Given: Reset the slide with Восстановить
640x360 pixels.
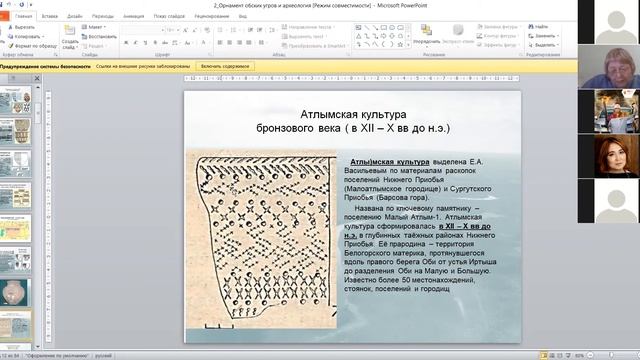Looking at the screenshot, I should [99, 36].
